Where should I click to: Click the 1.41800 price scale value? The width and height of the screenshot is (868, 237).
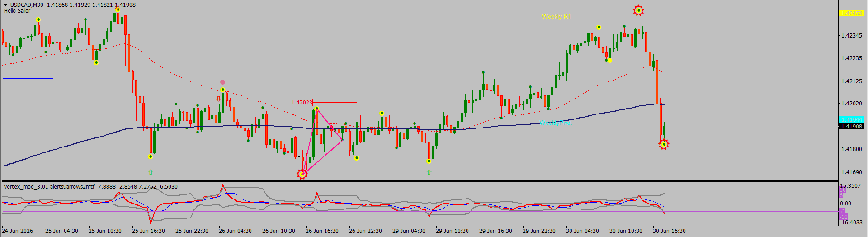852,149
